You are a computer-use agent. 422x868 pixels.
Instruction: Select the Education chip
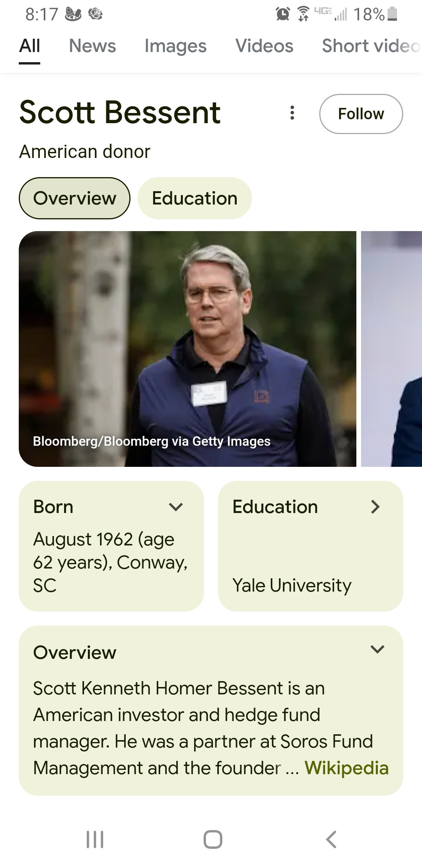click(195, 198)
